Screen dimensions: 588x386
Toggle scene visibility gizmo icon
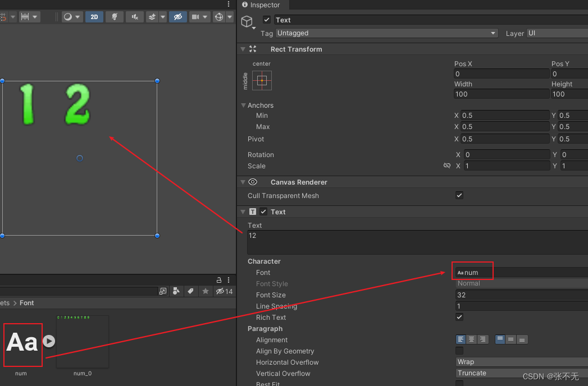point(178,17)
